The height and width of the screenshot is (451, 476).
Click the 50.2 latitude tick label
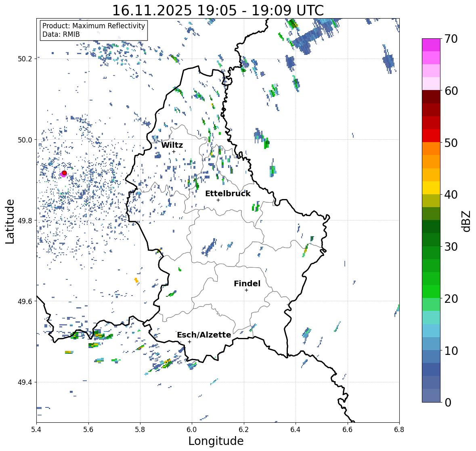point(25,59)
